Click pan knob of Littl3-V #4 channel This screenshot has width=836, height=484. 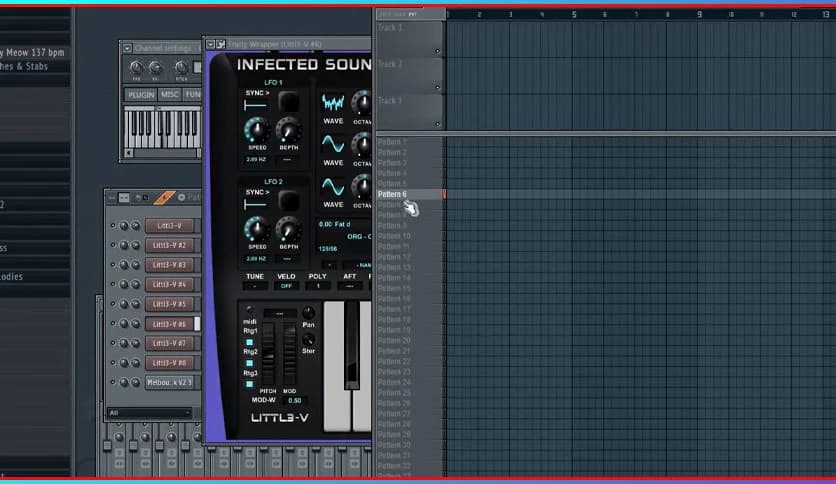124,285
